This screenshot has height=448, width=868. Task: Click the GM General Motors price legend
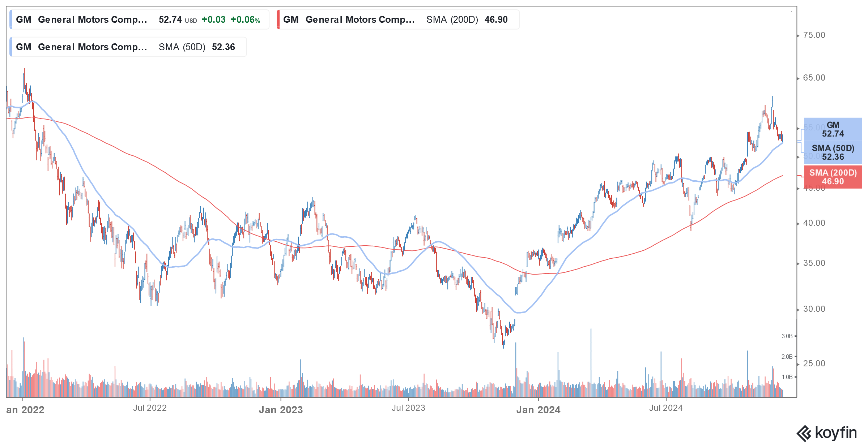[x=139, y=20]
